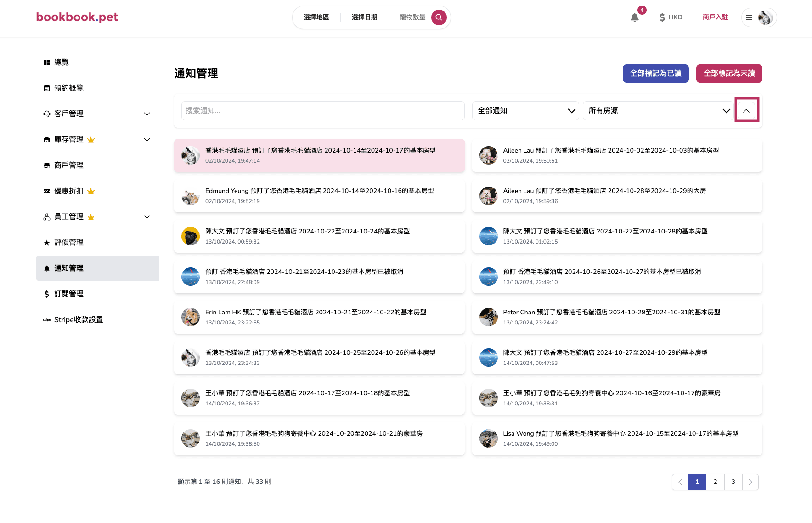The height and width of the screenshot is (523, 812).
Task: Open the 所有房源 property dropdown
Action: coord(658,111)
